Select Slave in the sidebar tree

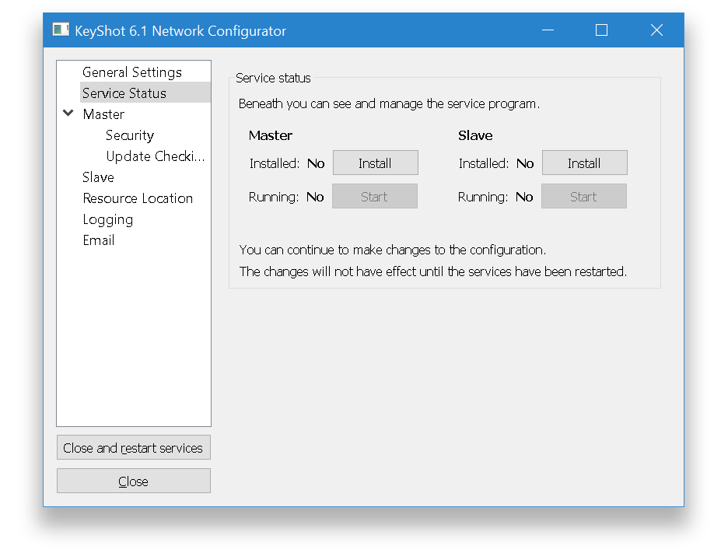click(98, 177)
